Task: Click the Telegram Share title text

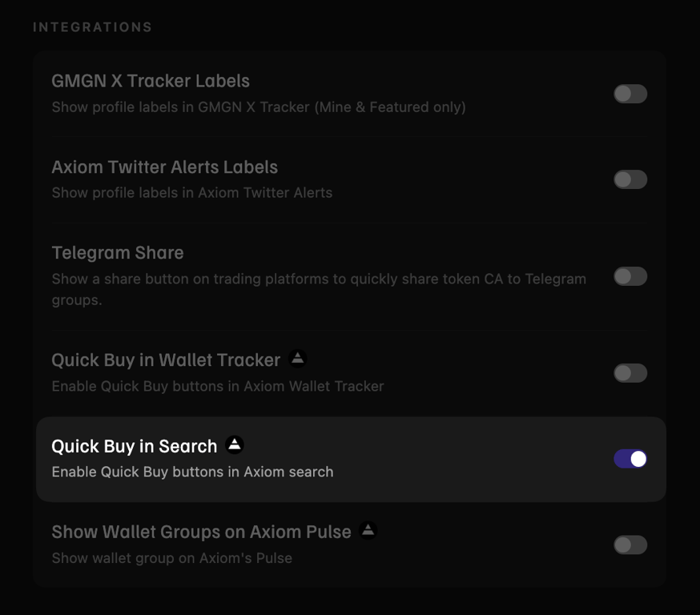Action: (x=118, y=253)
